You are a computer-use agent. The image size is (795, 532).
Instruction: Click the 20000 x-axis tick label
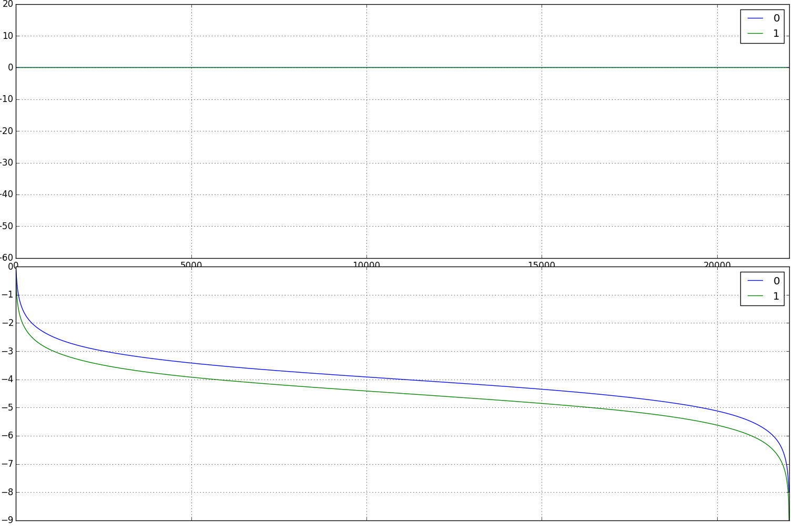tap(717, 264)
